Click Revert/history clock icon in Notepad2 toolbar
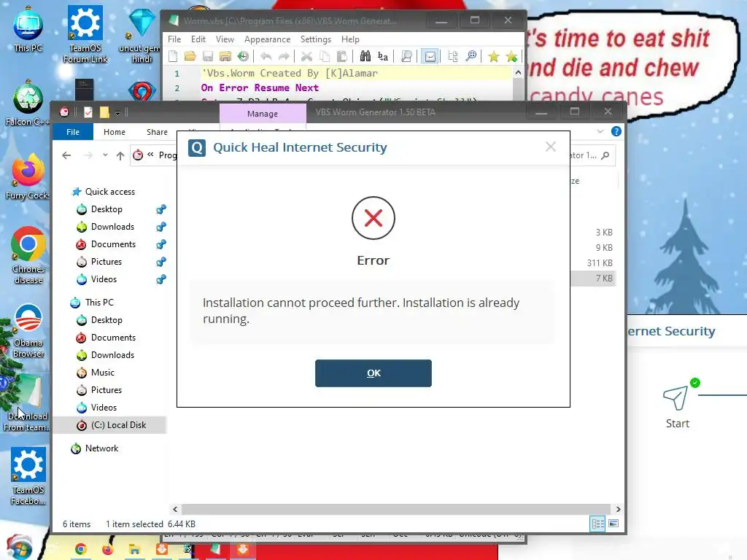Image resolution: width=747 pixels, height=560 pixels. pyautogui.click(x=243, y=57)
